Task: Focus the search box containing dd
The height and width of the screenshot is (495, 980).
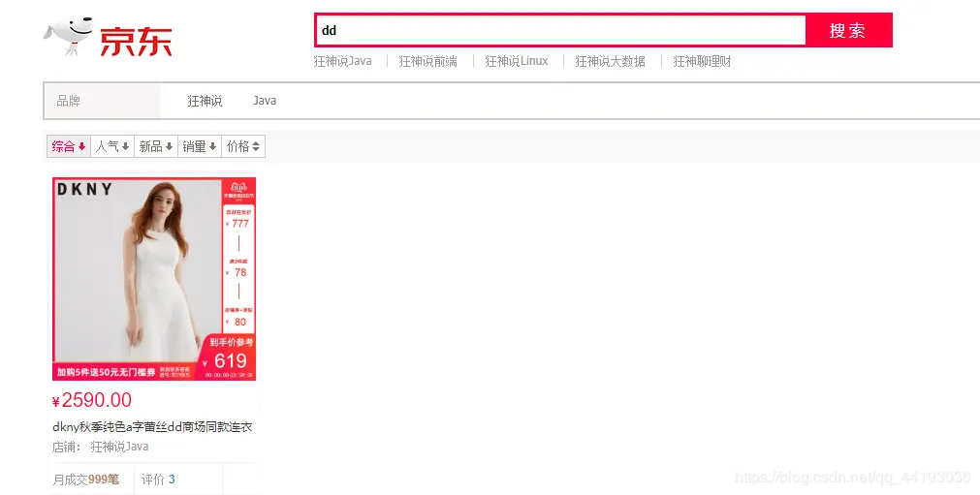Action: (560, 30)
